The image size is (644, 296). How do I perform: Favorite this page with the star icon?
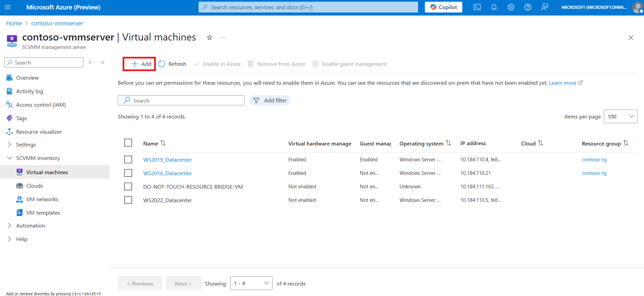(x=209, y=37)
